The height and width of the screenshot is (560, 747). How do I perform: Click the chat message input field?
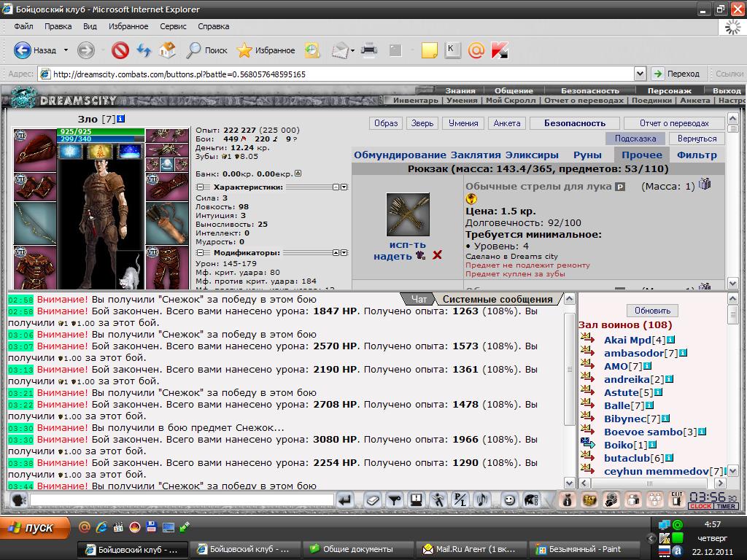point(181,500)
